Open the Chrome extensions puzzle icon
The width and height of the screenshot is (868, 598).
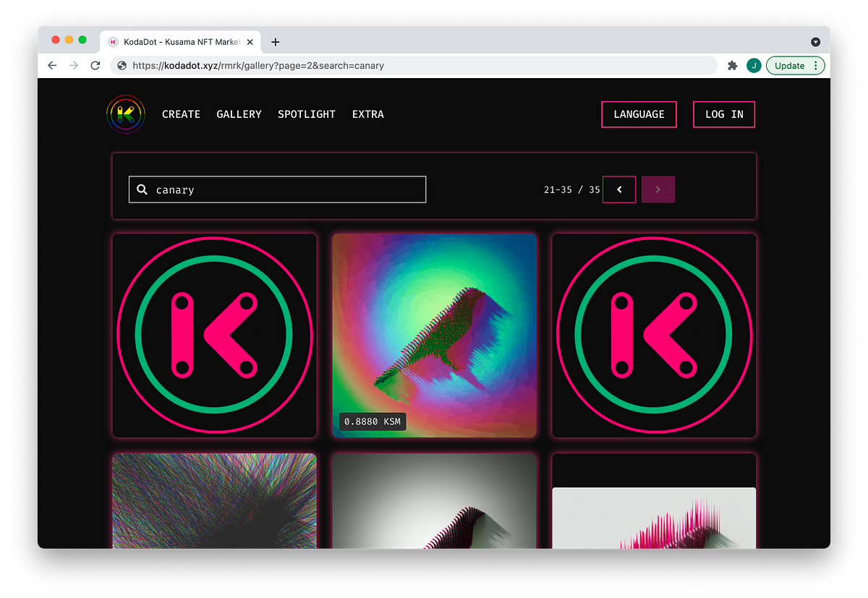[x=733, y=65]
